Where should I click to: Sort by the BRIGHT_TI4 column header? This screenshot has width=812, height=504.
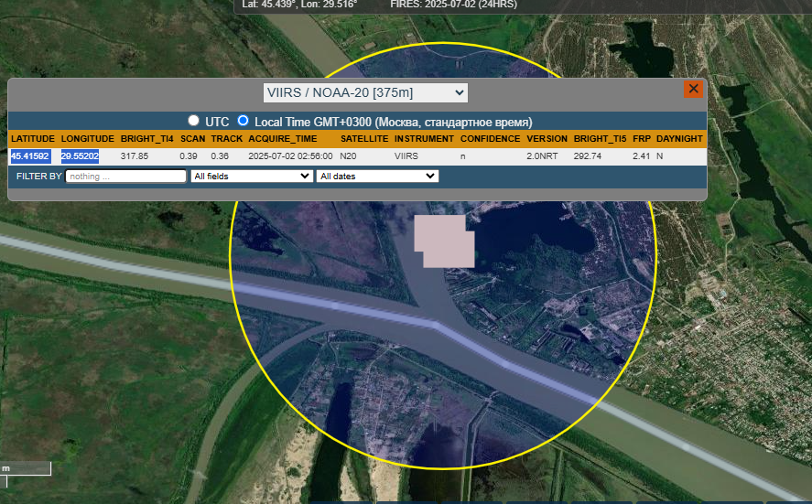click(147, 139)
